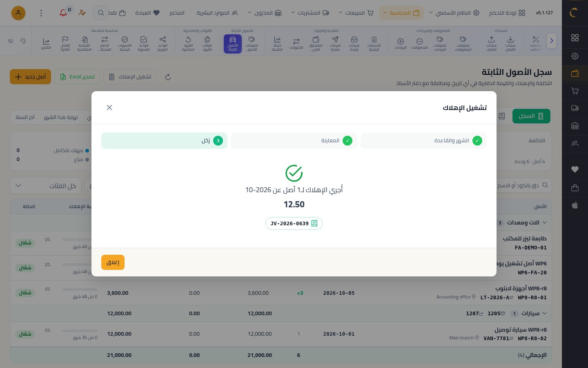Toggle the crossed-eye visibility icon in the ribbon
588x368 pixels.
(11, 41)
